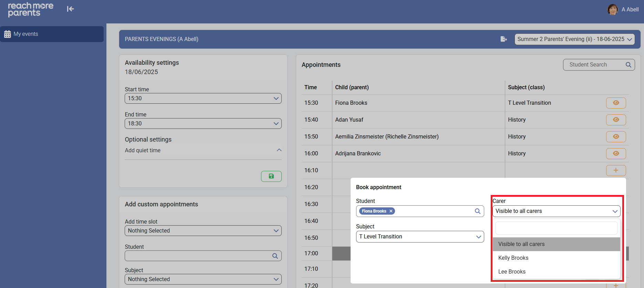Viewport: 644px width, 288px height.
Task: Open the Start time dropdown
Action: click(203, 99)
